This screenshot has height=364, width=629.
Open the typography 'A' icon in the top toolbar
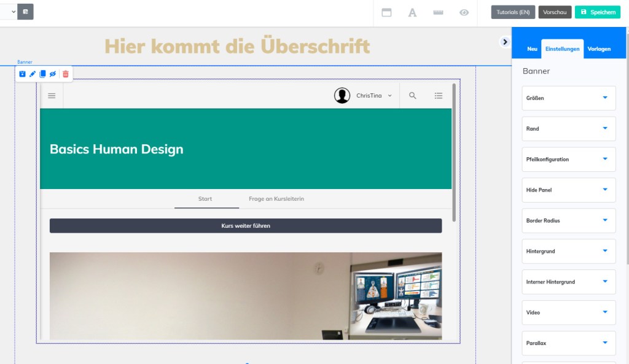click(413, 12)
